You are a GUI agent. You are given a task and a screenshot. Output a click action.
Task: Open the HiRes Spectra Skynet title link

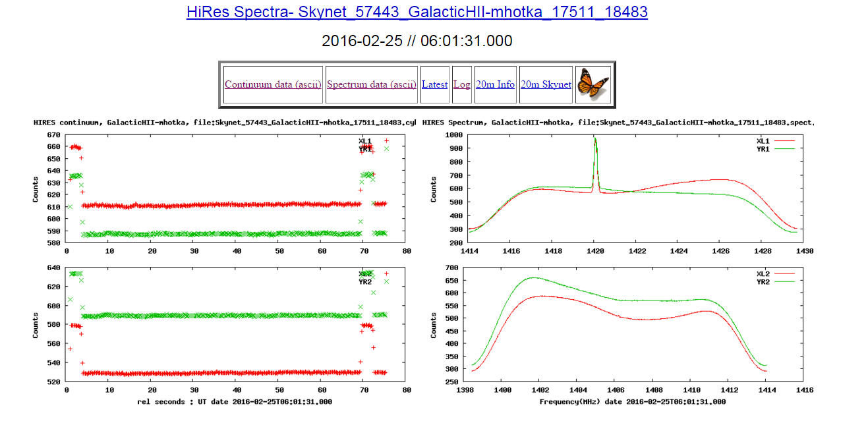pos(417,12)
